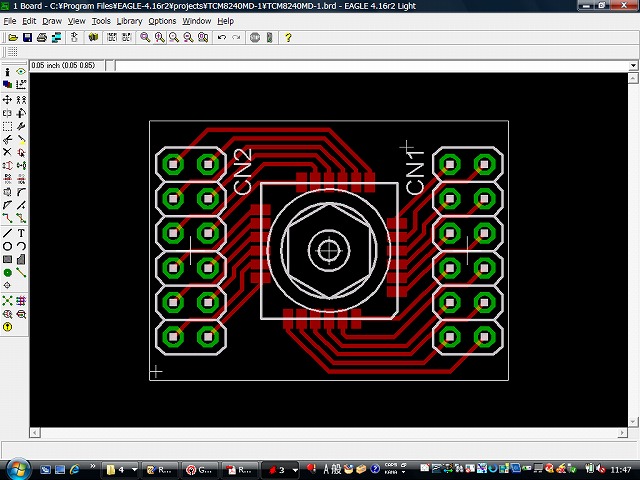
Task: Save the board with the floppy icon
Action: [x=27, y=38]
